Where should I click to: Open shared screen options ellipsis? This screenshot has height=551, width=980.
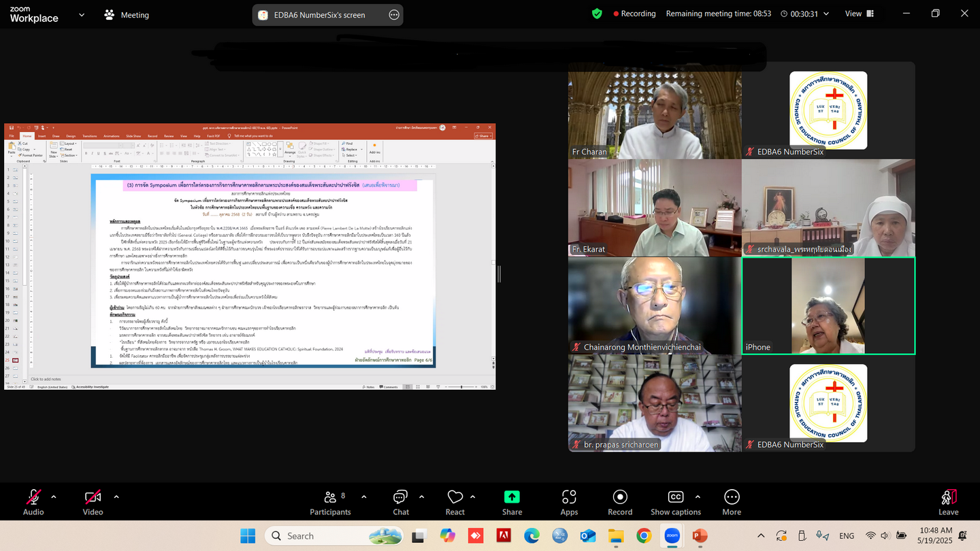pyautogui.click(x=393, y=15)
